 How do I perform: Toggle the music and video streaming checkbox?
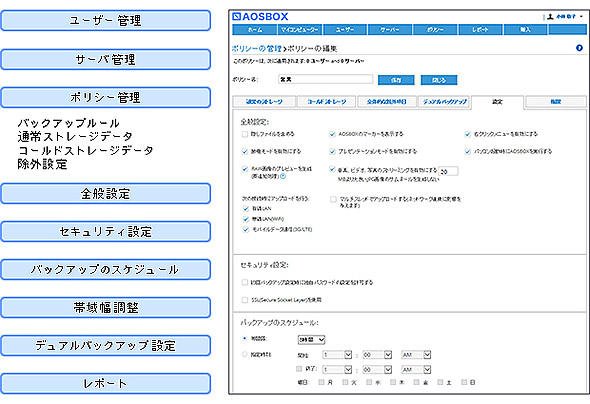coord(332,169)
